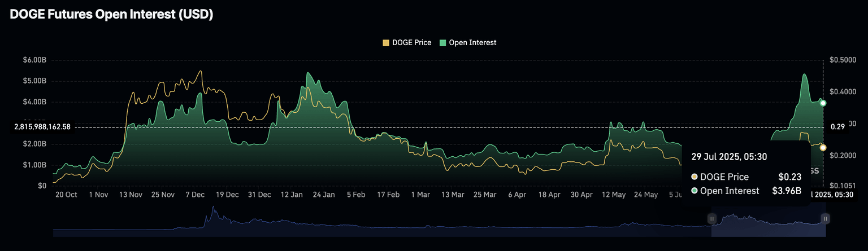
Task: Click the 31 Dec date label
Action: pos(259,195)
